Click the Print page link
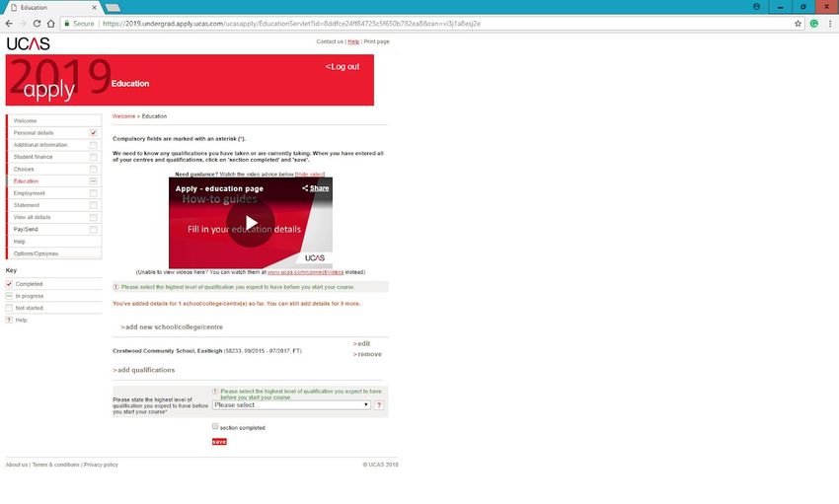The width and height of the screenshot is (839, 504). click(x=377, y=41)
